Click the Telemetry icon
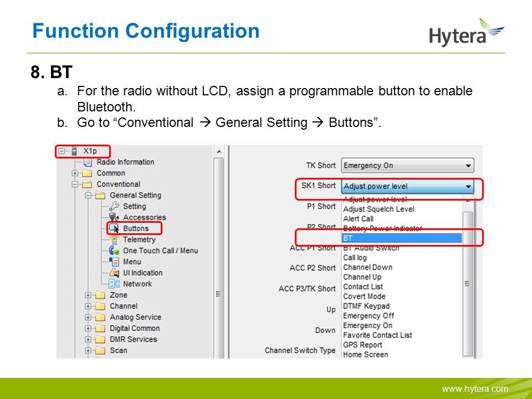532x399 pixels. click(114, 239)
